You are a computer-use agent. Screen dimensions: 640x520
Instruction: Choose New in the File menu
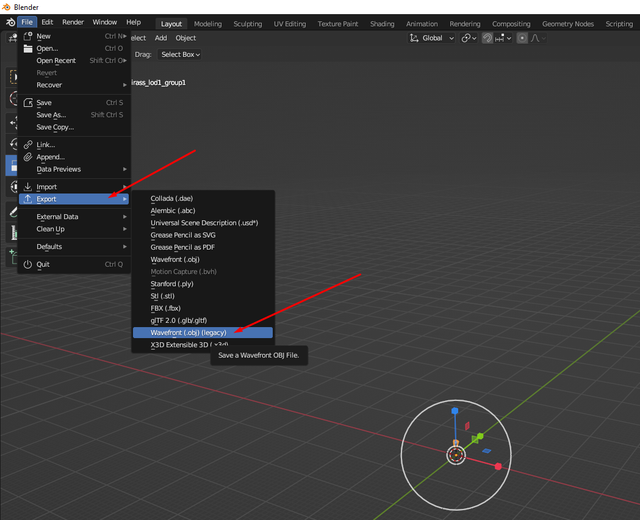[x=74, y=36]
